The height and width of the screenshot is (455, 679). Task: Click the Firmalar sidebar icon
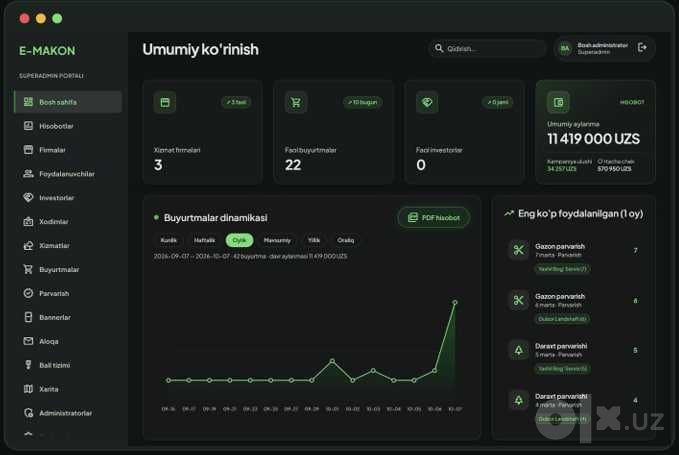tap(28, 150)
